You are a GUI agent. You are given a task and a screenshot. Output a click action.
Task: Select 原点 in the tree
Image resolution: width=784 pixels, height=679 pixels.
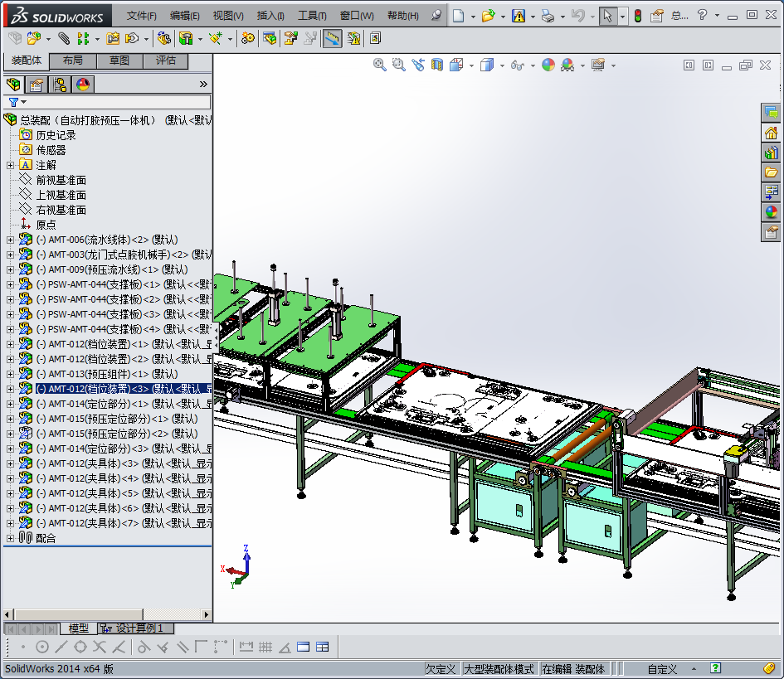[x=46, y=225]
